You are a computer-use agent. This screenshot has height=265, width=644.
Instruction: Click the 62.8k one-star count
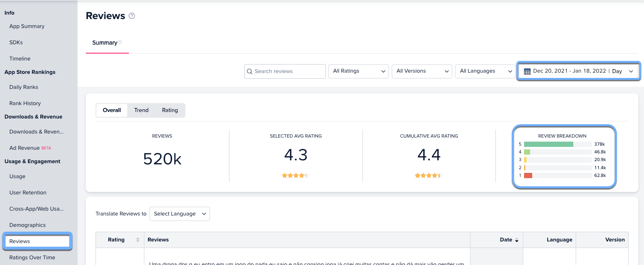click(600, 175)
